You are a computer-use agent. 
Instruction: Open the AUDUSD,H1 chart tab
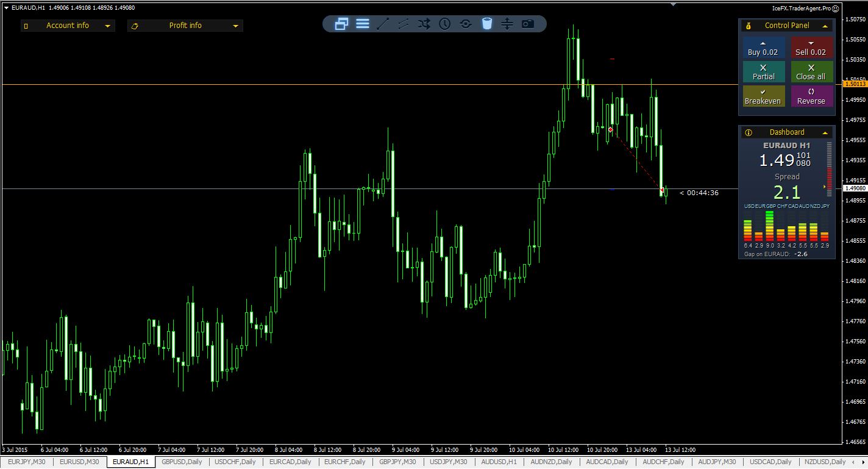pos(499,462)
